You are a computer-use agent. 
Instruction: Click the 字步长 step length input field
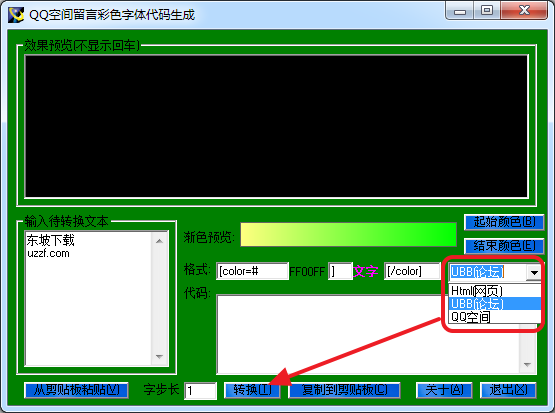pos(200,391)
